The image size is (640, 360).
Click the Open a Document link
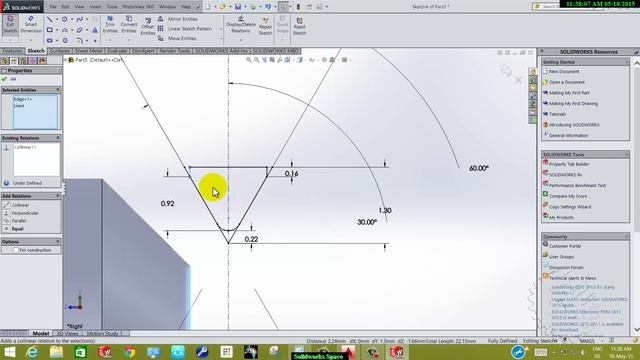coord(567,82)
